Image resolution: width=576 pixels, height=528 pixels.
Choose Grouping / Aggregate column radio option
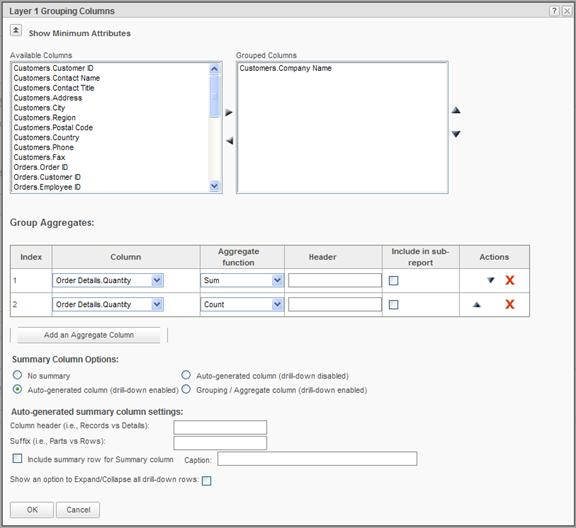click(186, 389)
